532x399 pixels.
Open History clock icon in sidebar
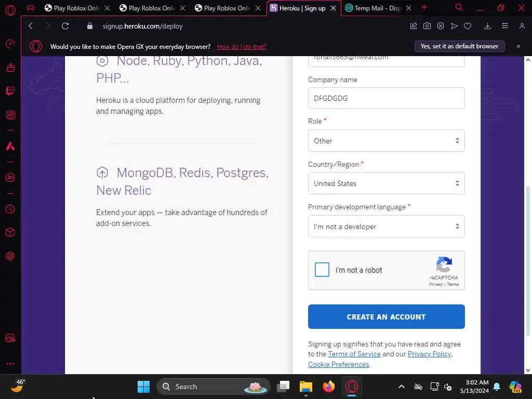tap(10, 209)
